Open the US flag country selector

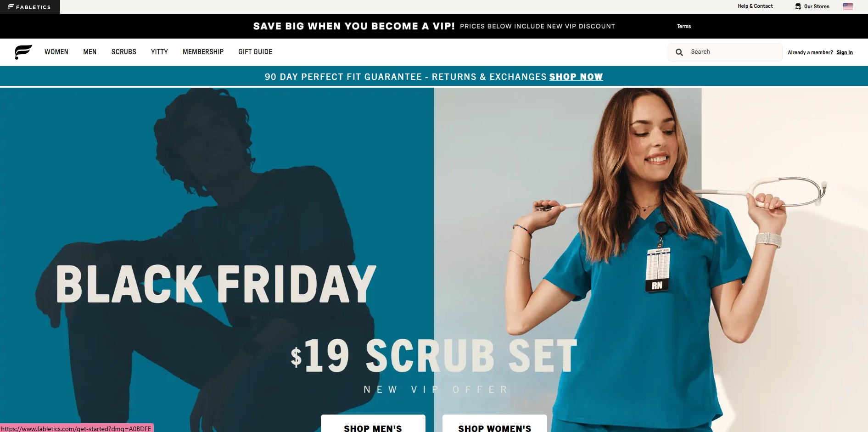(848, 6)
